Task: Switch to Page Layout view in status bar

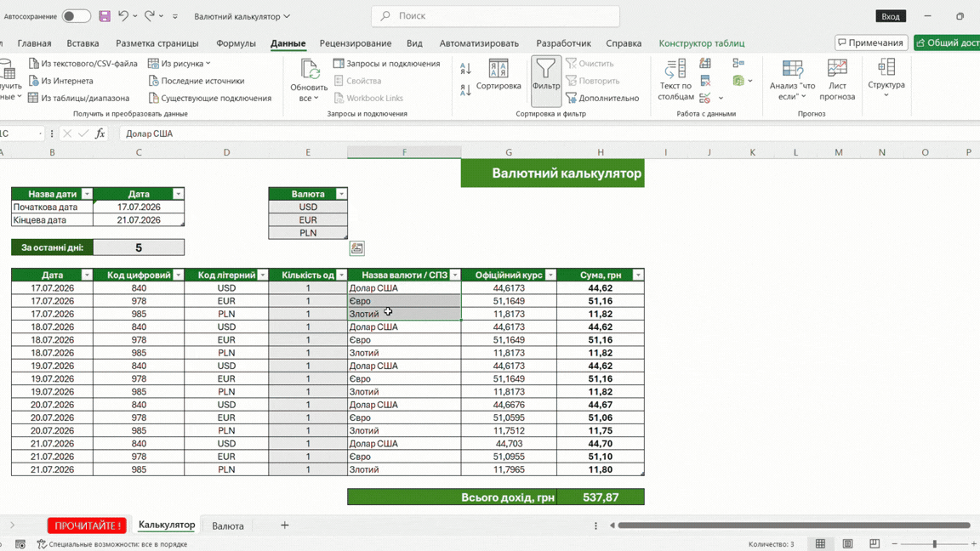Action: point(847,544)
